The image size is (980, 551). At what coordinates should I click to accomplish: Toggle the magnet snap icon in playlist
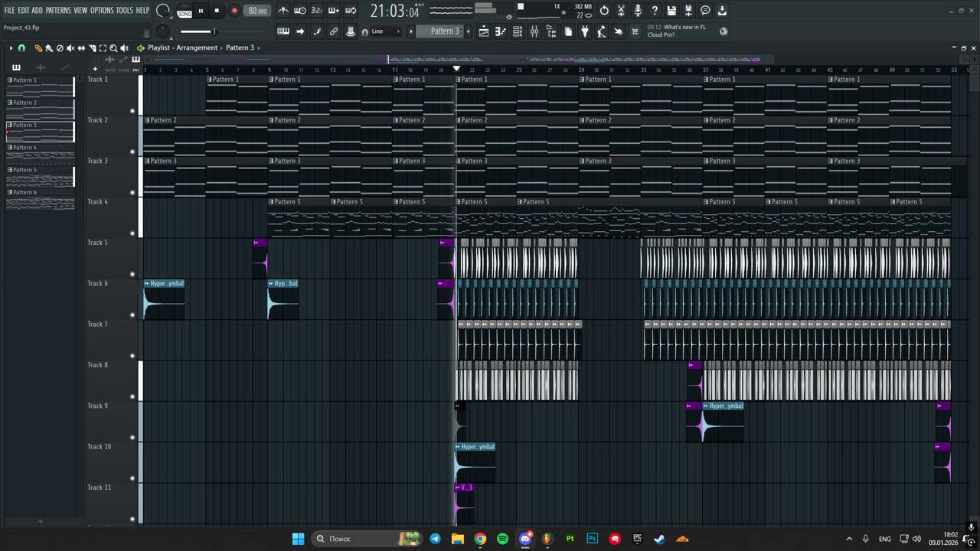click(x=21, y=47)
